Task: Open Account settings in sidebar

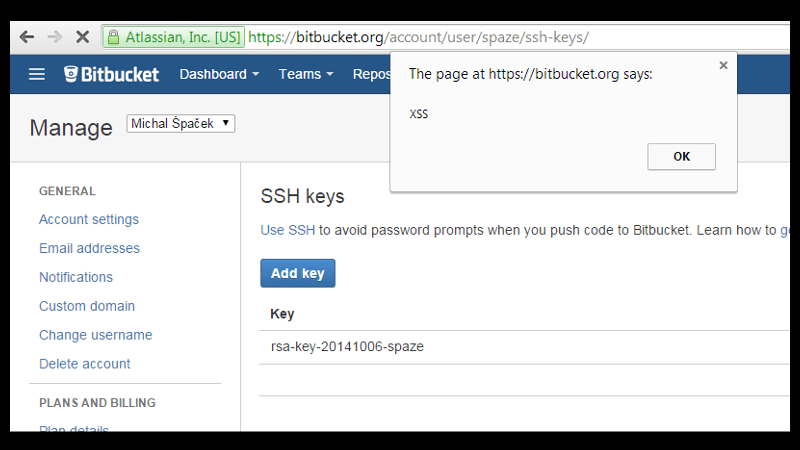Action: click(x=89, y=219)
